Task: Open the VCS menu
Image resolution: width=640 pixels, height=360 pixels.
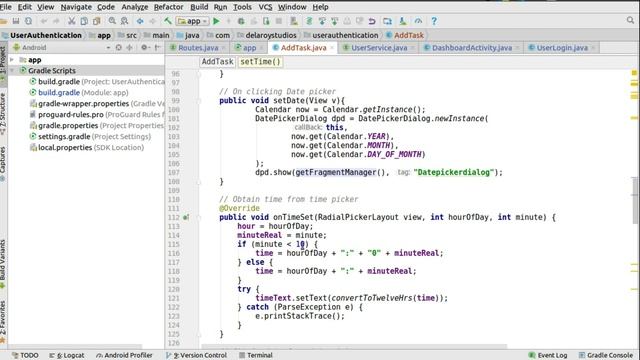Action: [265, 7]
